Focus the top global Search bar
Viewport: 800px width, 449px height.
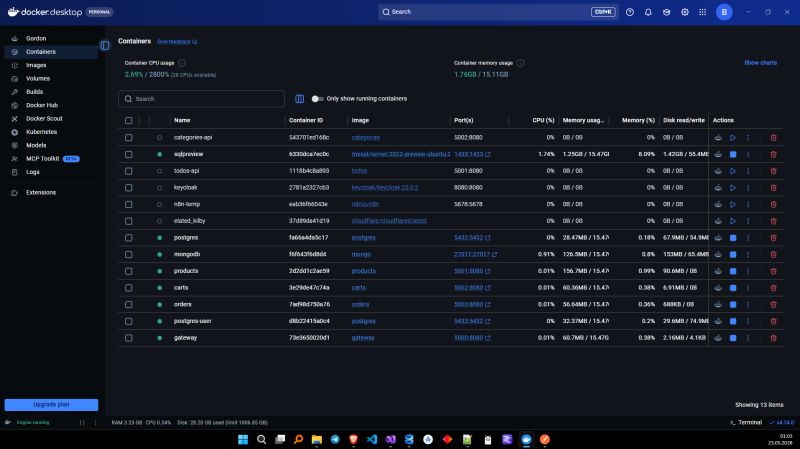tap(498, 12)
